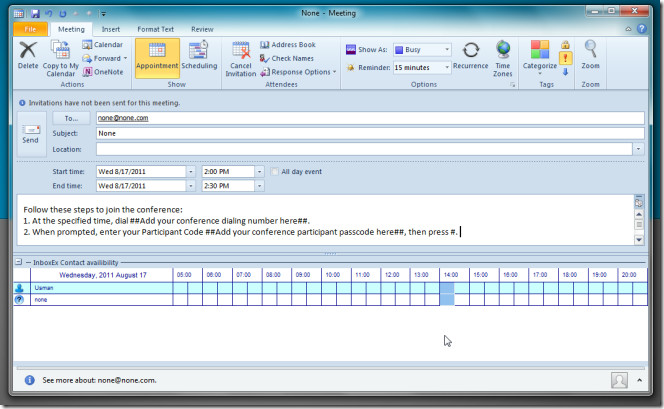Click in the Location field
The image size is (664, 409).
(x=364, y=149)
